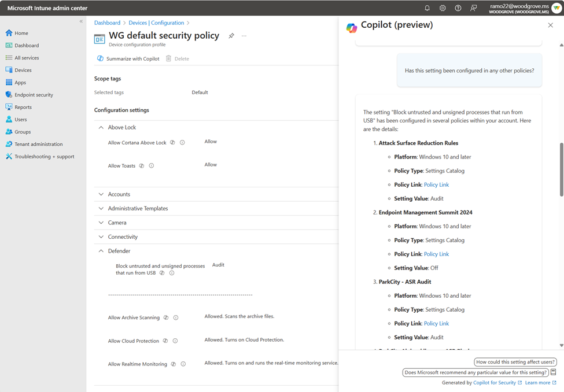Click 'Does Microsoft recommend any particular value' suggestion
This screenshot has width=564, height=392.
pyautogui.click(x=475, y=372)
